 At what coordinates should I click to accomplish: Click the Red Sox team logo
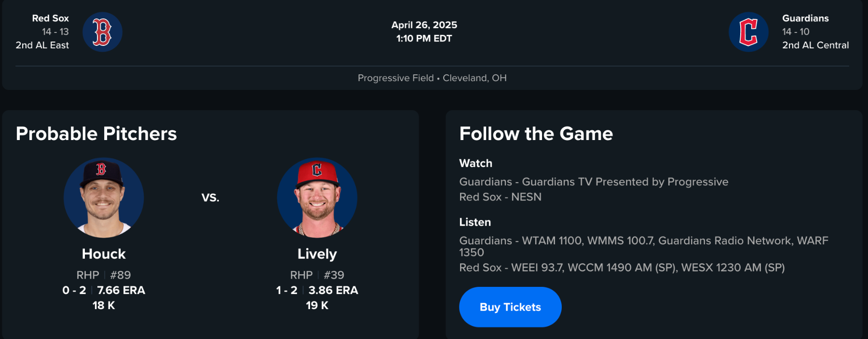[x=102, y=32]
